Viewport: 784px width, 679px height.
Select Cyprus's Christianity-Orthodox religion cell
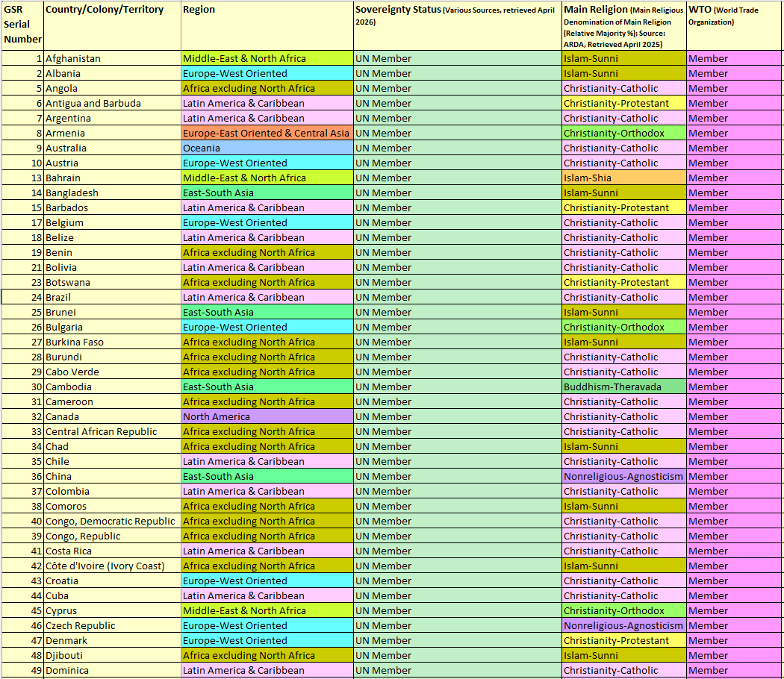coord(624,610)
